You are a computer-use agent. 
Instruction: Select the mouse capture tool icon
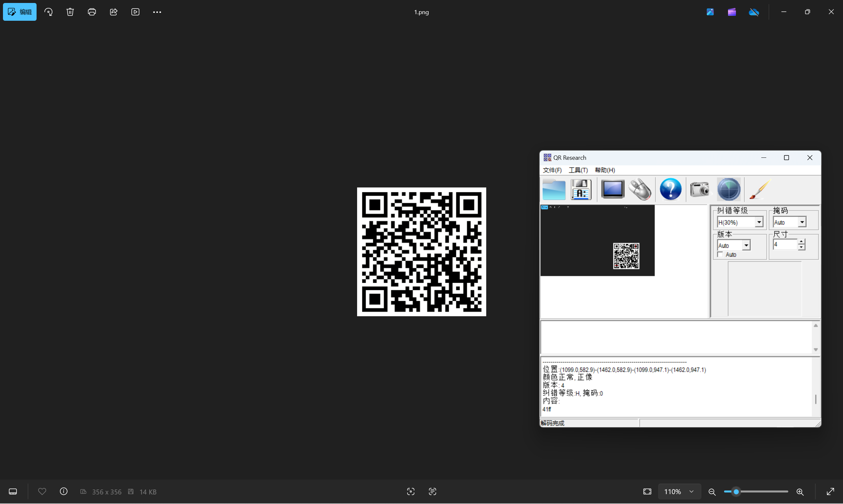[x=640, y=189]
